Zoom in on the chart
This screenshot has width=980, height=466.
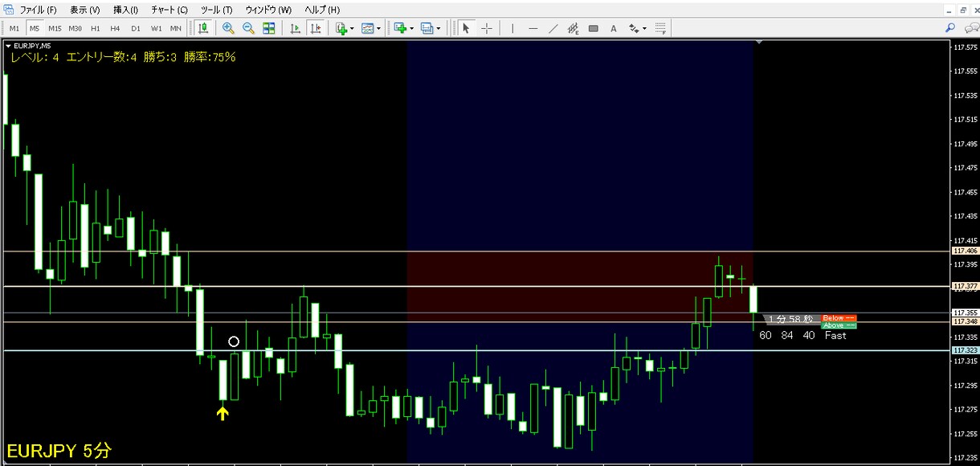point(228,28)
